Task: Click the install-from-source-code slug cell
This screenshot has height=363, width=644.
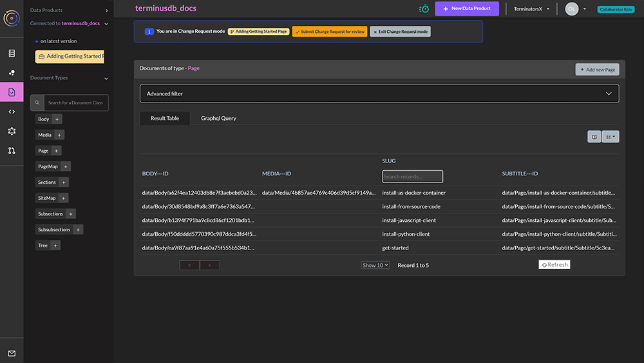Action: tap(411, 207)
